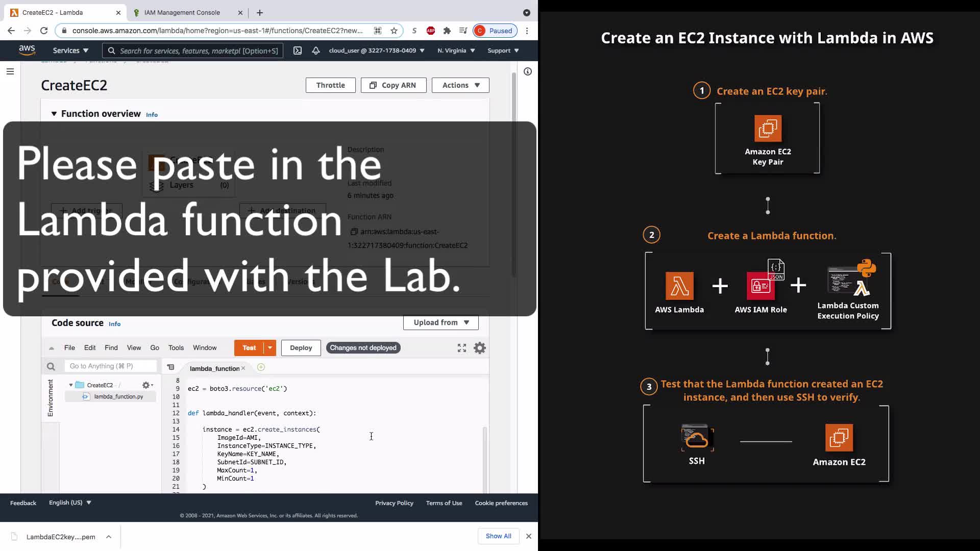
Task: Collapse the CreateEC2 folder tree
Action: pos(71,385)
